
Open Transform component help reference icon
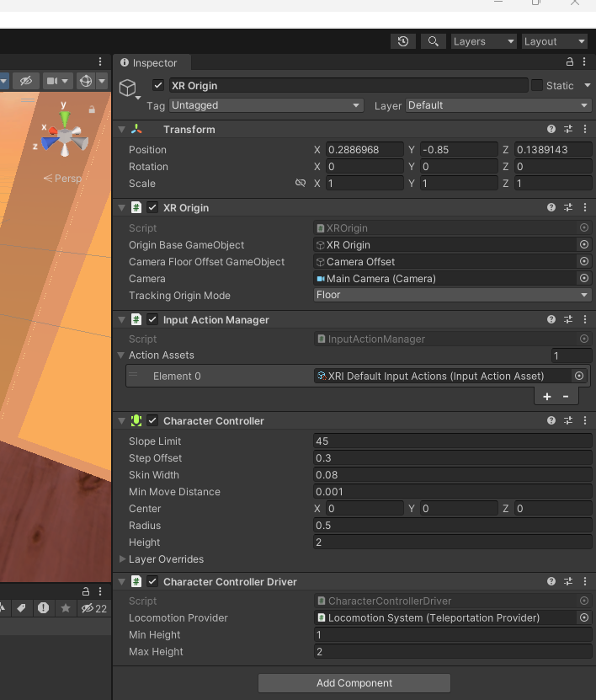551,130
